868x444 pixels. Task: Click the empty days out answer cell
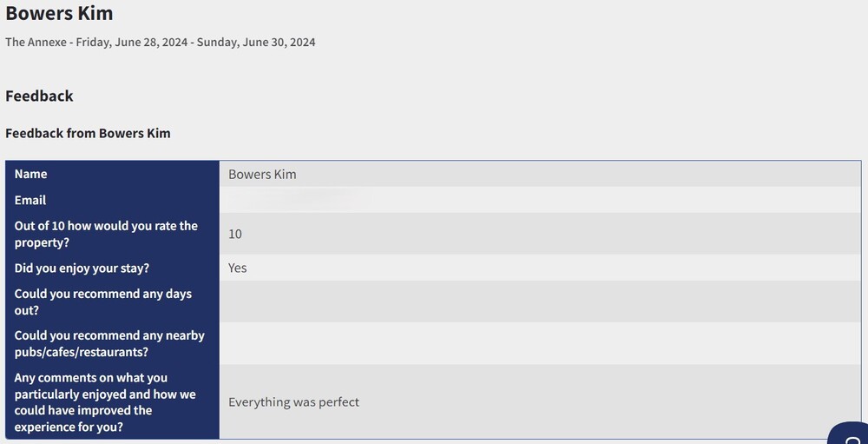539,302
